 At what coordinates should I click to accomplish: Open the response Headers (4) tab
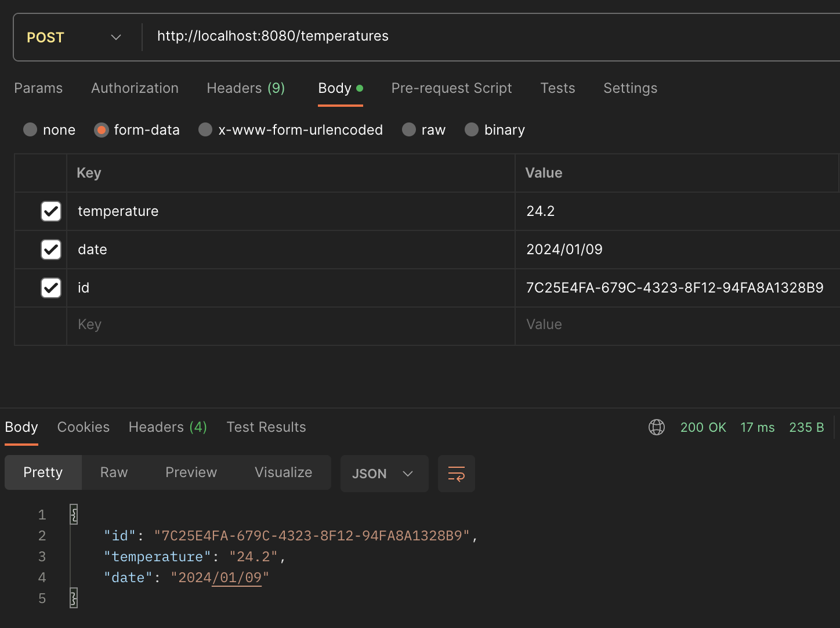coord(167,427)
